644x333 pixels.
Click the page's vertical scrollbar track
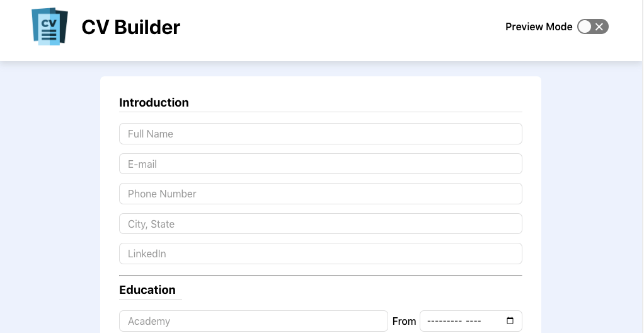643,166
